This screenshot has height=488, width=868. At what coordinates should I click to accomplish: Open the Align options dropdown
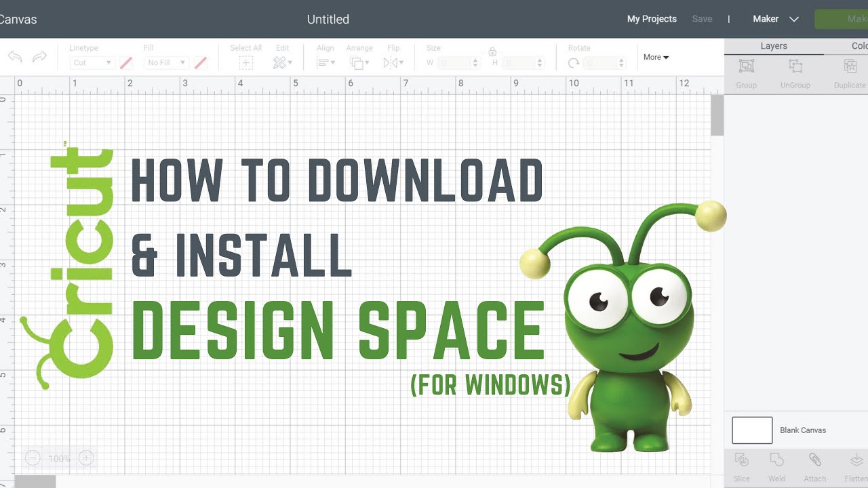[325, 63]
